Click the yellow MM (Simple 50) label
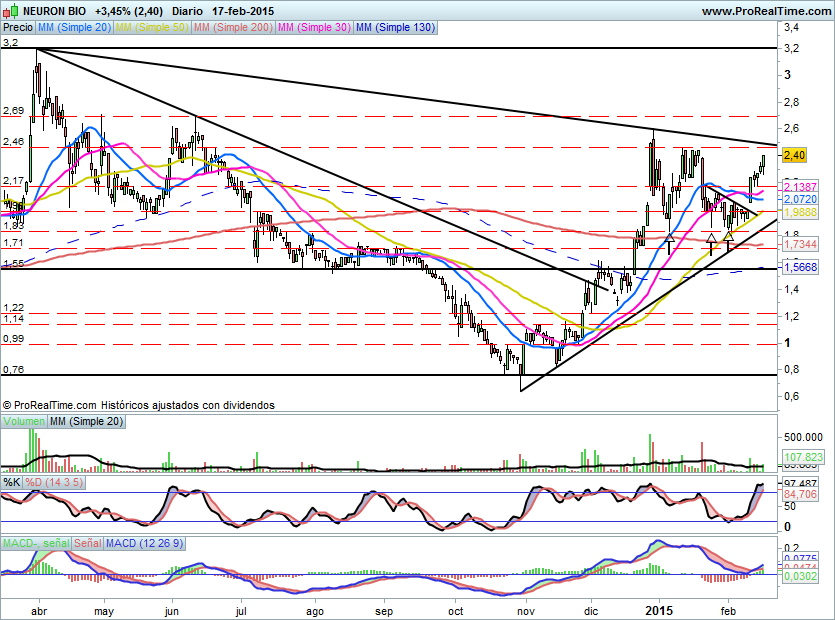Viewport: 835px width, 620px height. click(x=151, y=28)
